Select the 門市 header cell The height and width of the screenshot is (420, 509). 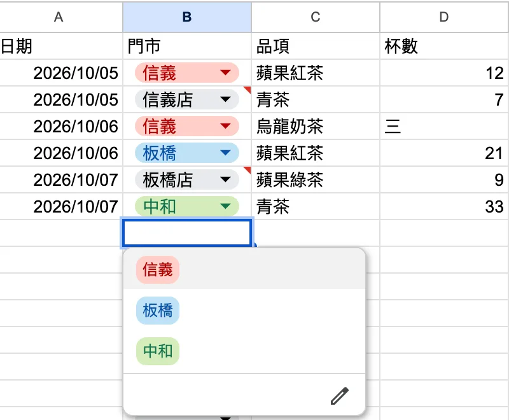click(187, 46)
